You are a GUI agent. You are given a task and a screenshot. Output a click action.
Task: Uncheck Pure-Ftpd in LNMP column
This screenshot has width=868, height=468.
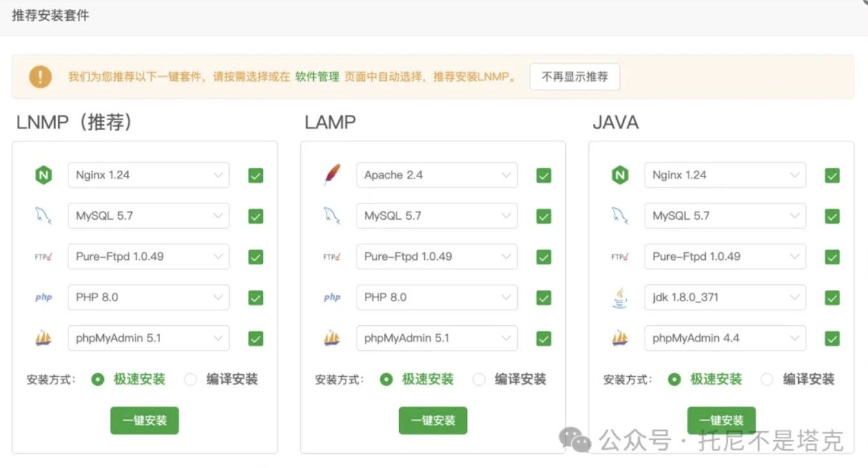point(256,257)
